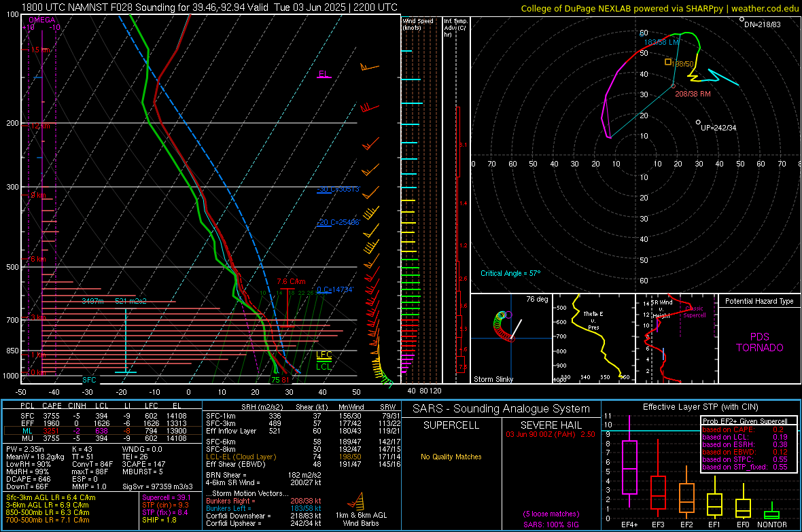The height and width of the screenshot is (532, 802).
Task: Select the SFC parcel row in the CAPE table
Action: (103, 416)
